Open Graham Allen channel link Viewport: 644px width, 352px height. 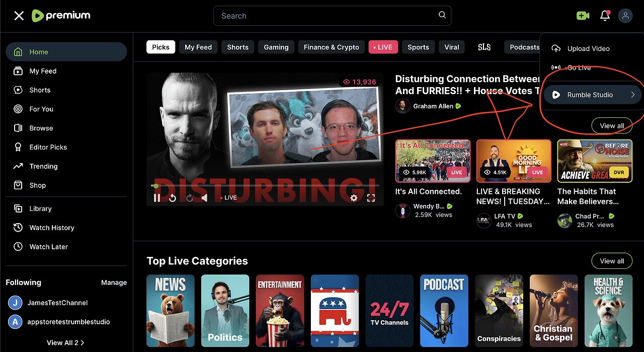[x=433, y=106]
